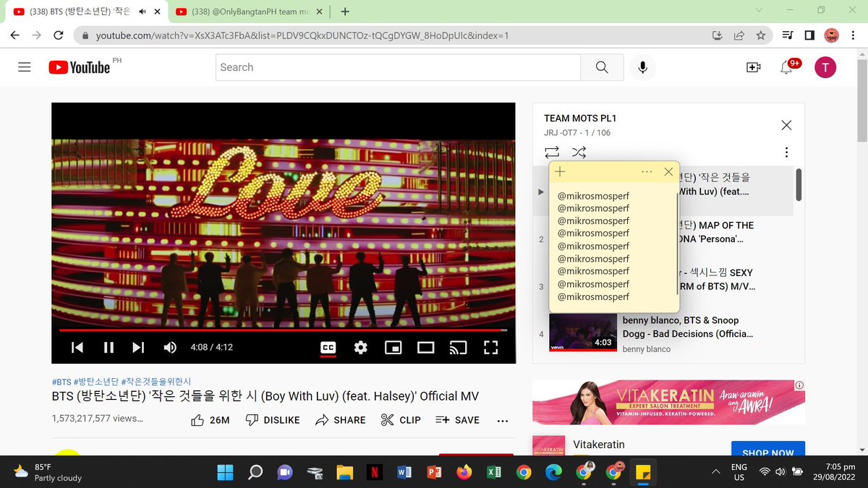Click the SHOP NOW ad button
Viewport: 868px width, 488px height.
767,450
